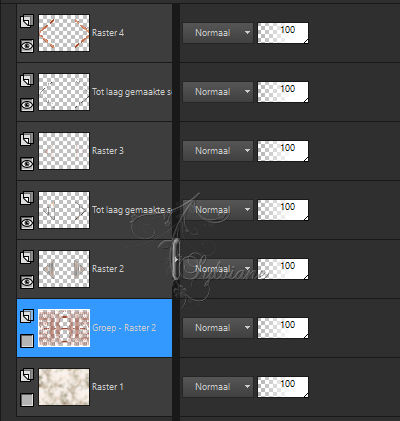400x421 pixels.
Task: Expand Normaal blend mode list of Groep - Raster 2
Action: tap(218, 328)
